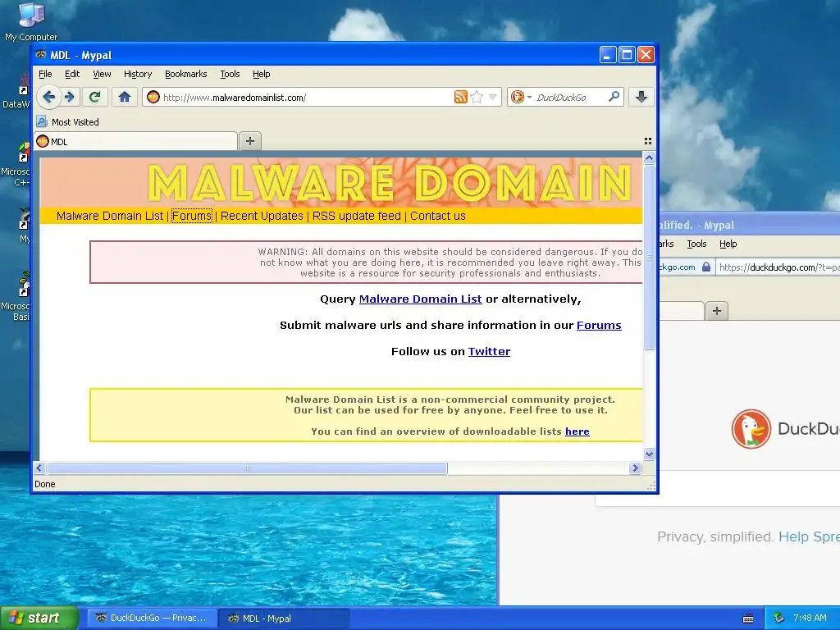Viewport: 840px width, 630px height.
Task: Click the padlock icon in DuckDuckGo window
Action: pyautogui.click(x=706, y=267)
